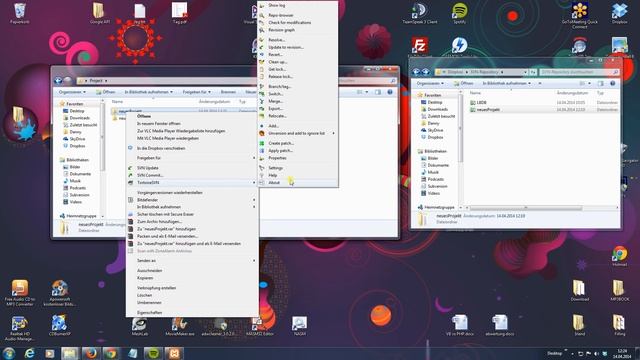Toggle preview pane in Projekt window
This screenshot has height=360, width=640.
pos(378,92)
